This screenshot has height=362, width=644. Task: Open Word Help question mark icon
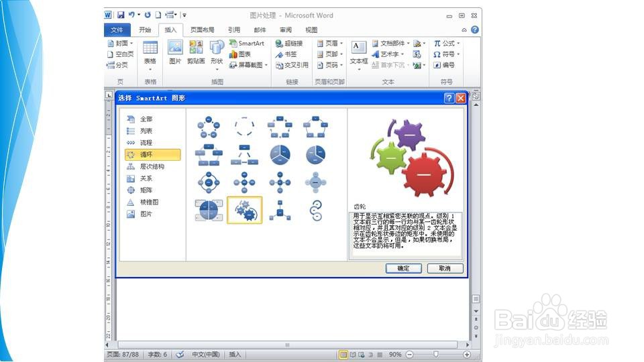[x=475, y=29]
